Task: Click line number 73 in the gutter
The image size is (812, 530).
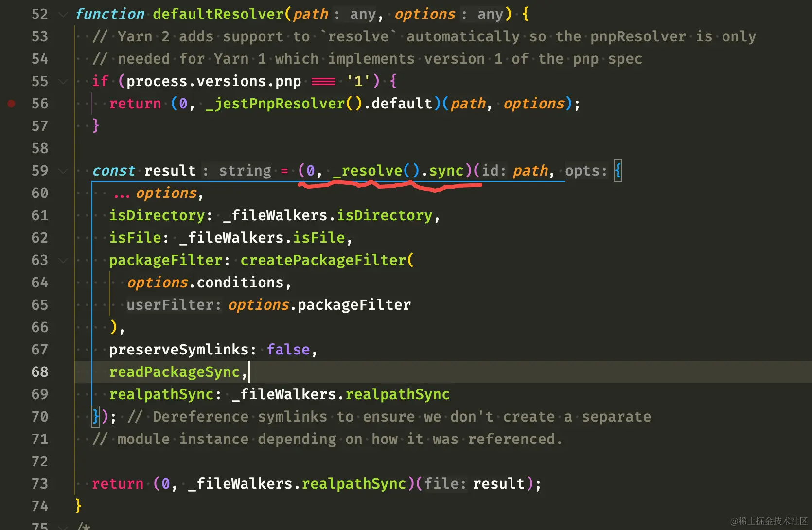Action: point(40,484)
